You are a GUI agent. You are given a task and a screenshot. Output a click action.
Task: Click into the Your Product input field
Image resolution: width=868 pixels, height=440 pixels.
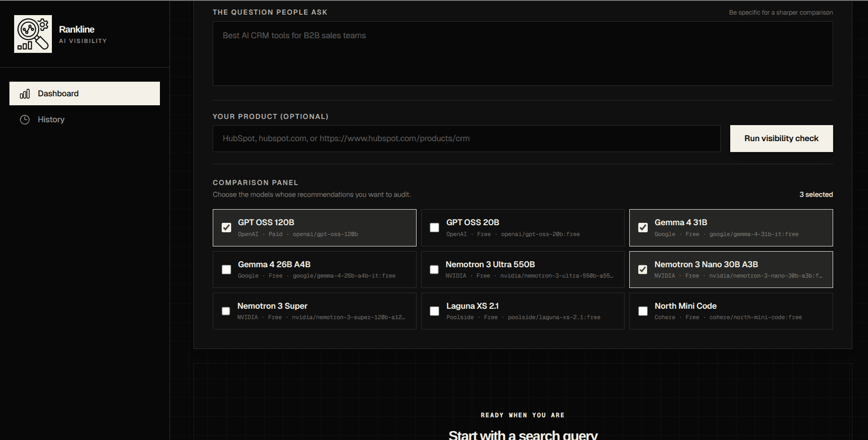(467, 138)
